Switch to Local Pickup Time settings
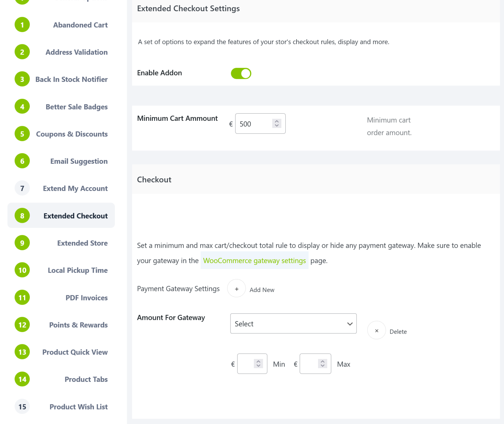This screenshot has height=424, width=504. pos(77,270)
